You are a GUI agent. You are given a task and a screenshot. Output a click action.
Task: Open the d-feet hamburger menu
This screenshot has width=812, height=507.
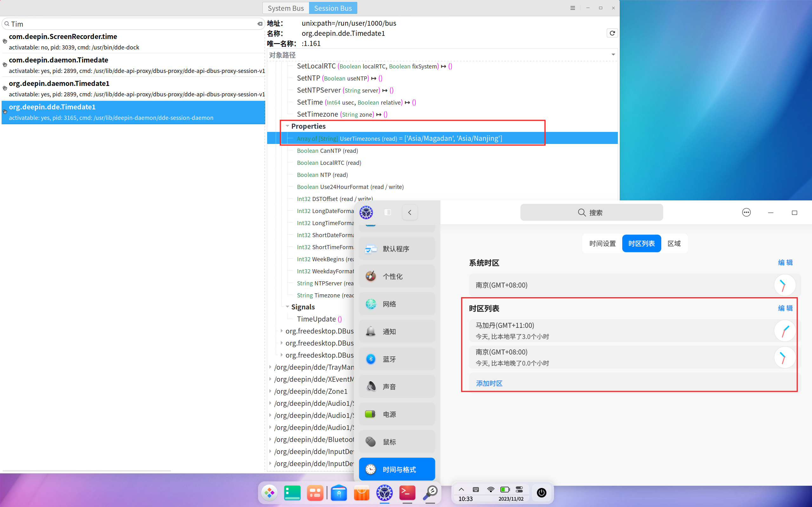(x=573, y=8)
